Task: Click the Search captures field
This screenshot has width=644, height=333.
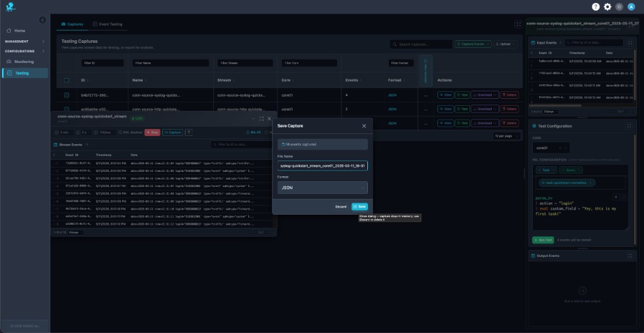Action: point(421,44)
